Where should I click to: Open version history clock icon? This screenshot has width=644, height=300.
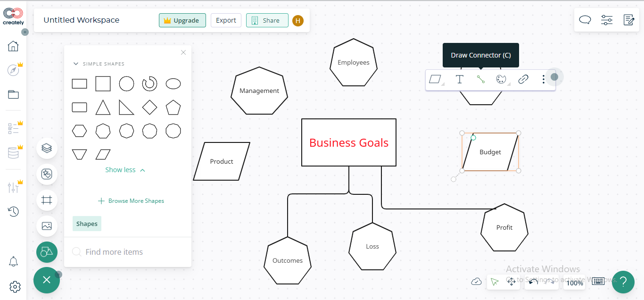pyautogui.click(x=13, y=211)
